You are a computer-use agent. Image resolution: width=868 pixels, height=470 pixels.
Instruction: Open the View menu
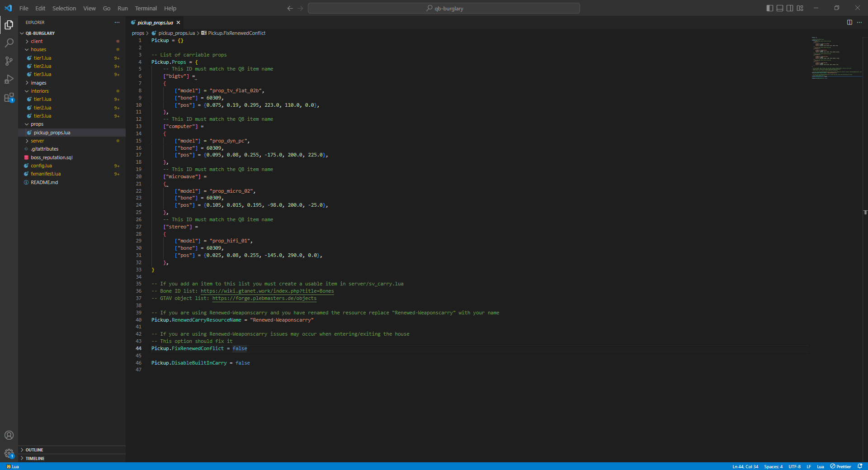90,8
